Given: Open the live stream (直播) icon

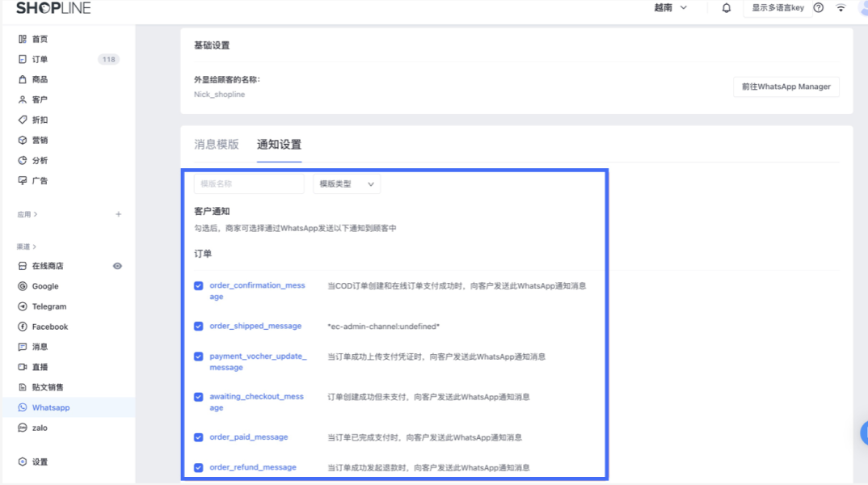Looking at the screenshot, I should 22,367.
